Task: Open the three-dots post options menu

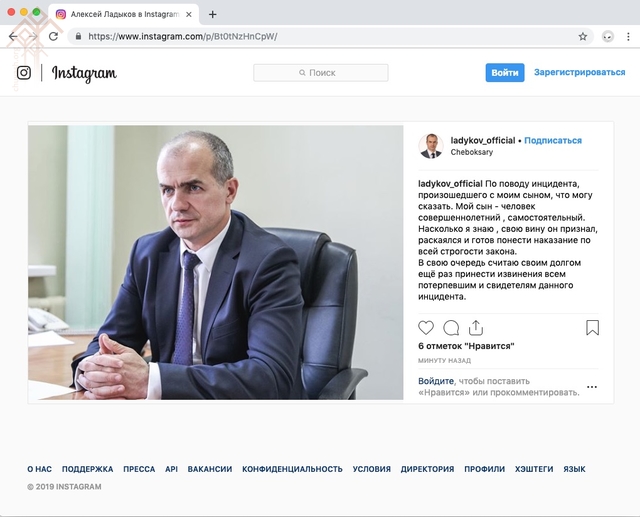Action: [592, 387]
